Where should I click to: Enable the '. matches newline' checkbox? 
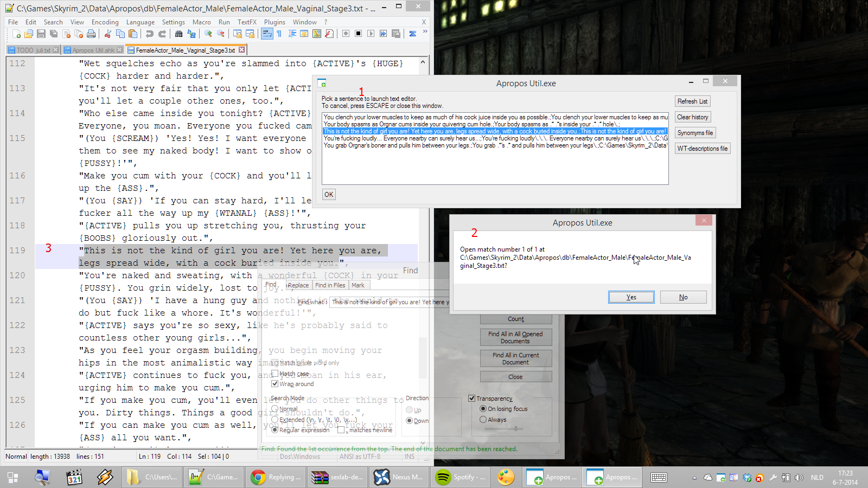[341, 430]
